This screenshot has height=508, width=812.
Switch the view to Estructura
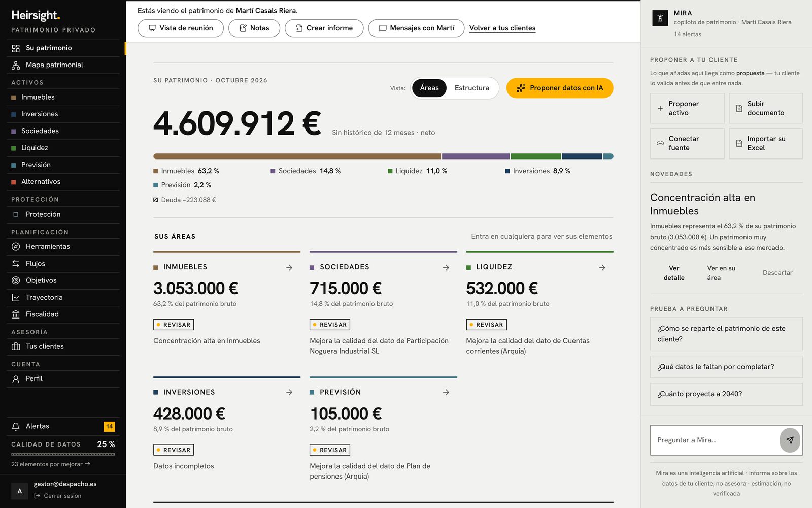point(472,88)
